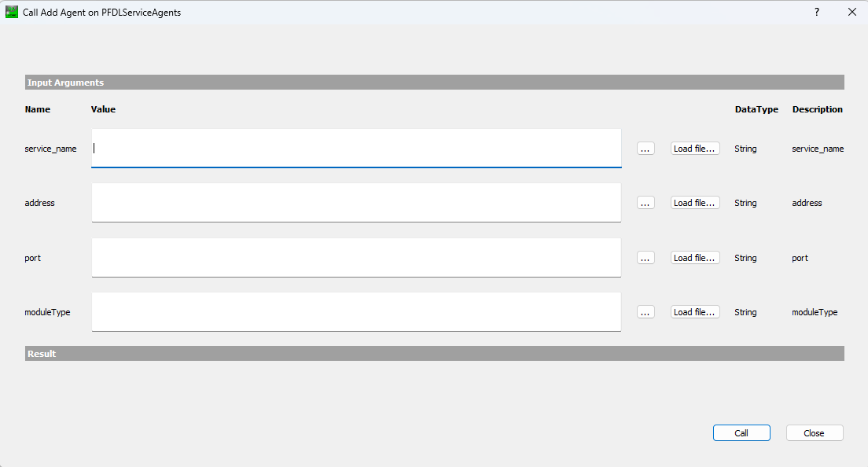Load file for the moduleType argument
The image size is (868, 467).
(695, 312)
